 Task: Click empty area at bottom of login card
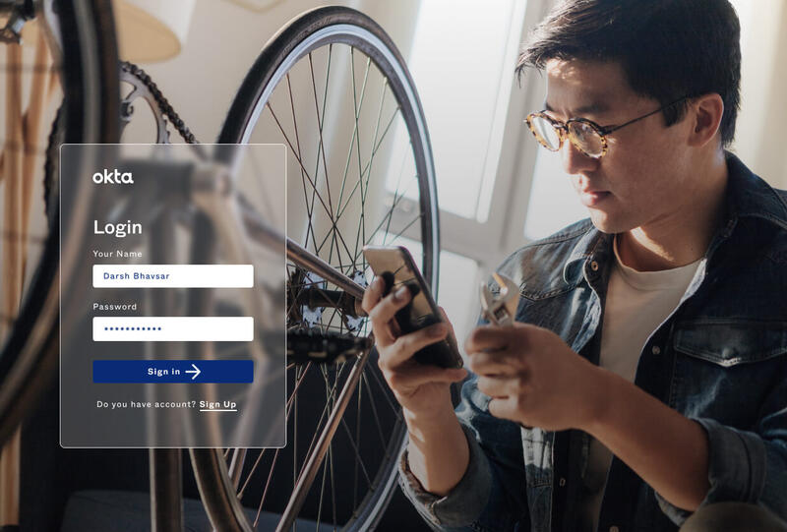(x=173, y=429)
